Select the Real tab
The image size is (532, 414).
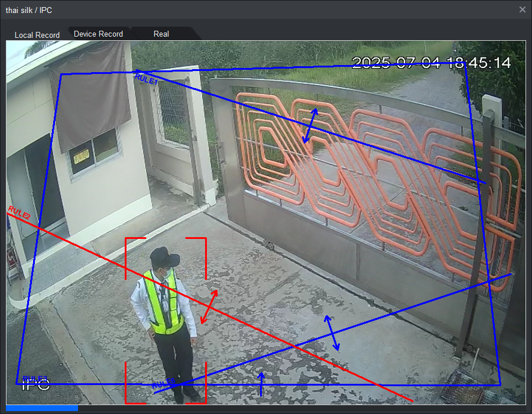[161, 34]
